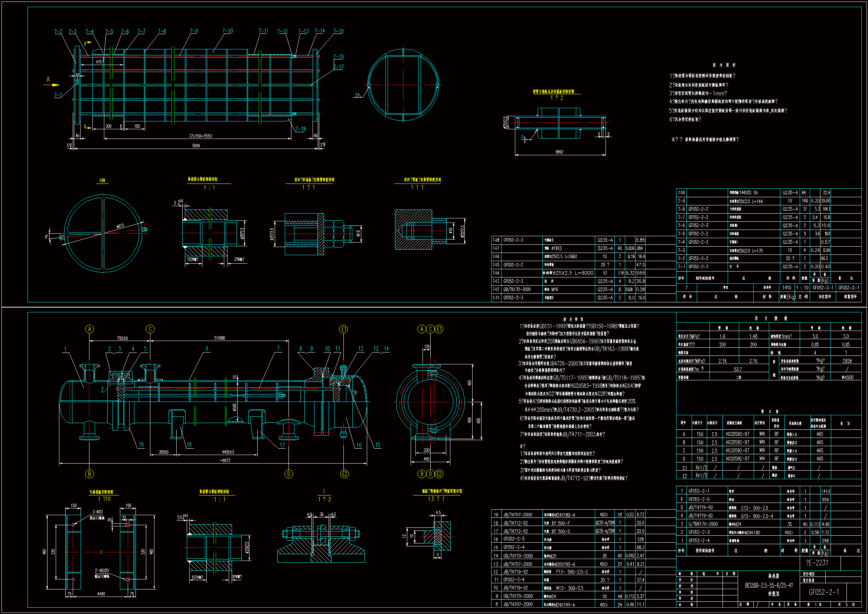
Task: Select the "?E-223?" equipment tag text
Action: (x=817, y=562)
